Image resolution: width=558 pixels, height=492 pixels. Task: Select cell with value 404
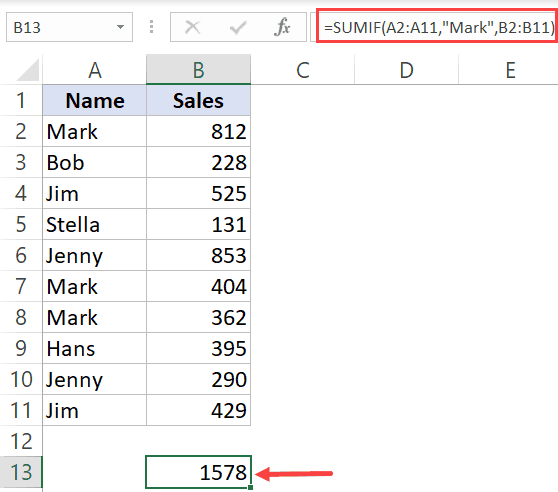tap(198, 286)
